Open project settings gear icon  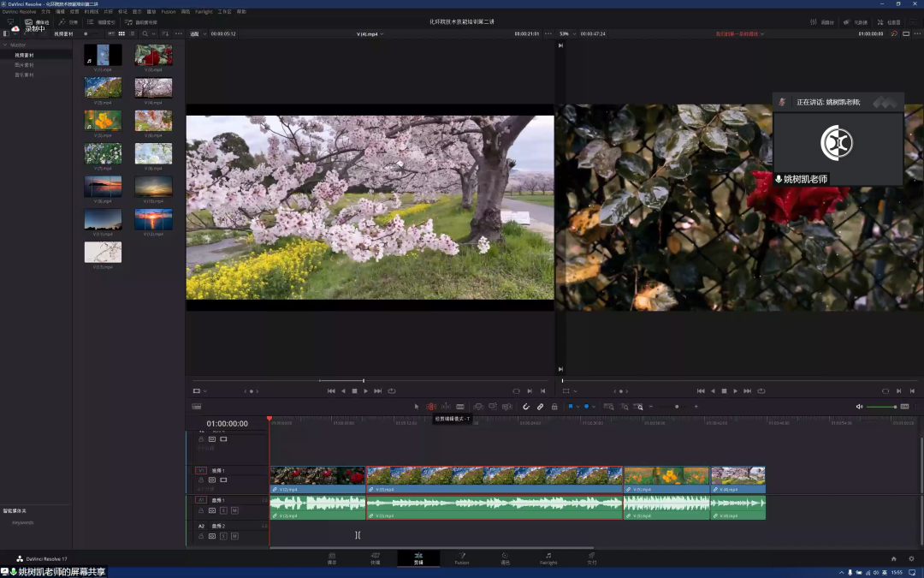click(x=911, y=558)
